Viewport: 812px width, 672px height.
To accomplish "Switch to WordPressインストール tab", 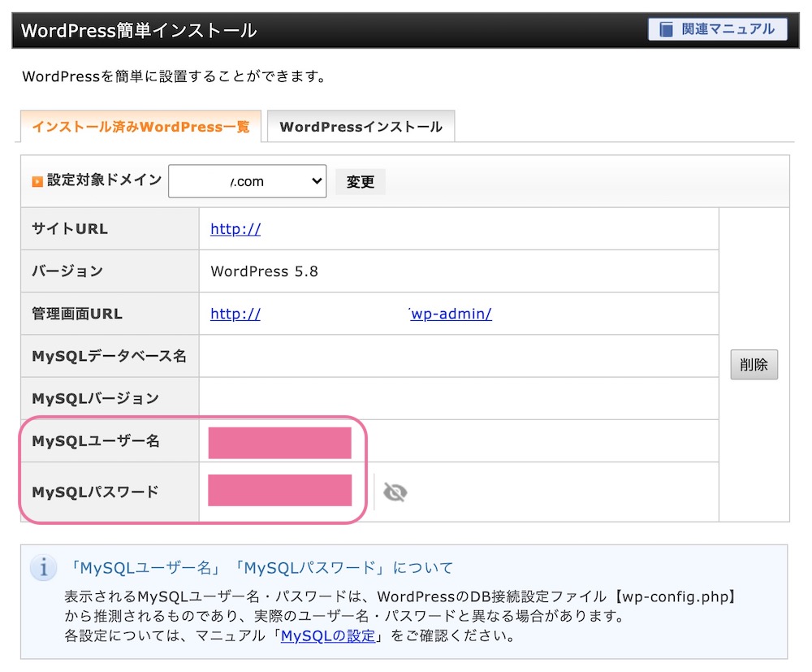I will click(361, 127).
